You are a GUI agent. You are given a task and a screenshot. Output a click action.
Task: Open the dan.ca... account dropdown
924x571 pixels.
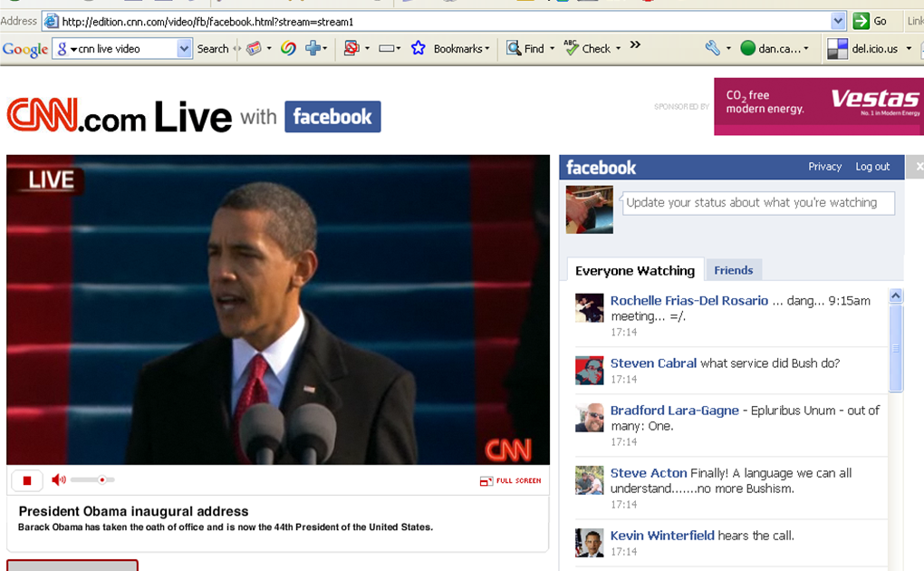click(806, 48)
